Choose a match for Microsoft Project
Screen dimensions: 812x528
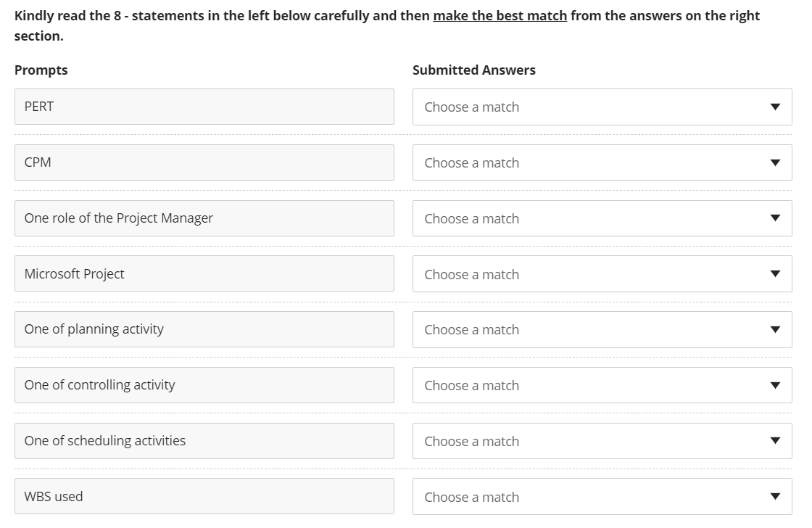coord(602,274)
